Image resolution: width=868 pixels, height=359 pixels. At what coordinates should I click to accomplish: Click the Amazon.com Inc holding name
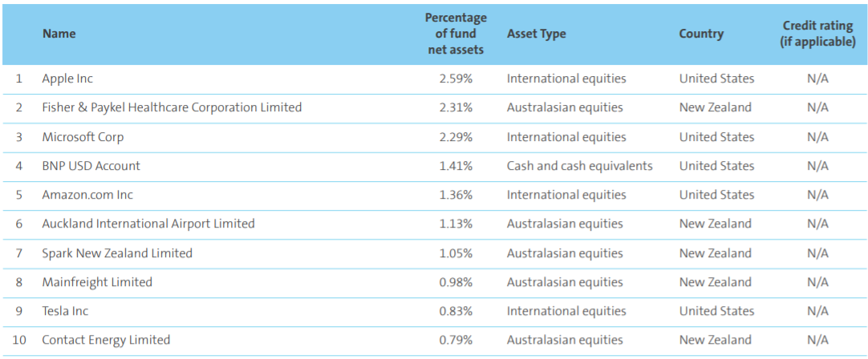(x=87, y=195)
